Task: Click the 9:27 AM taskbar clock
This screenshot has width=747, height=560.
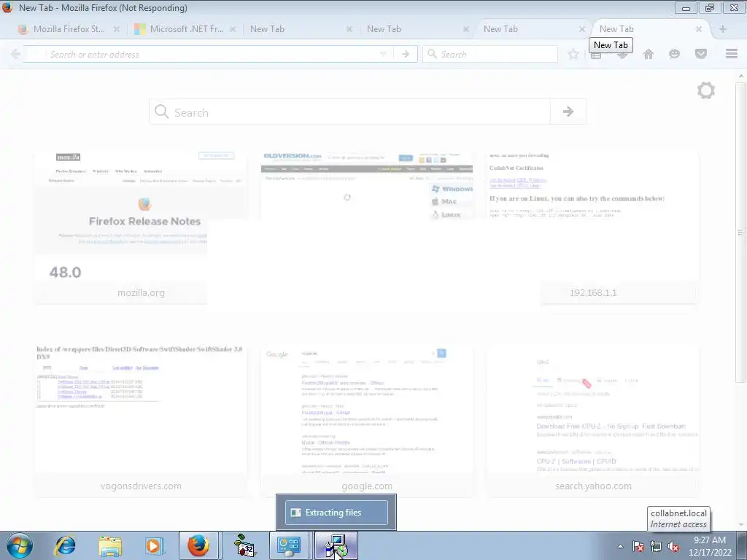Action: 709,546
